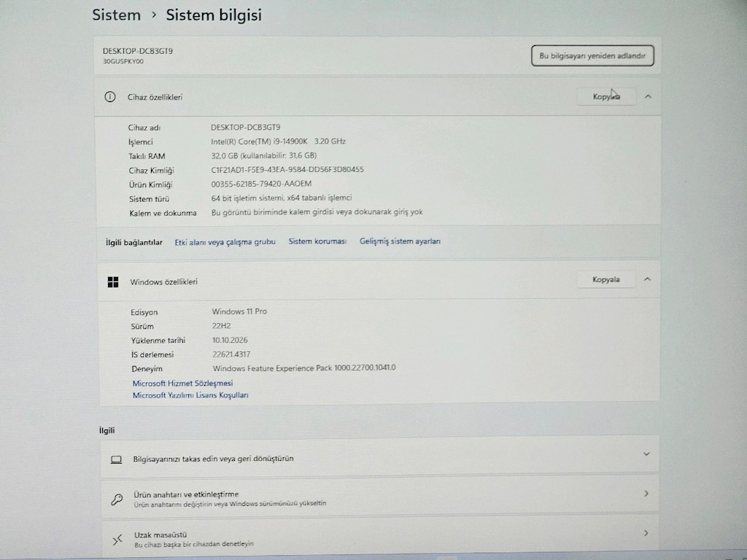Select the RAM value 32,0 GB

pos(264,155)
